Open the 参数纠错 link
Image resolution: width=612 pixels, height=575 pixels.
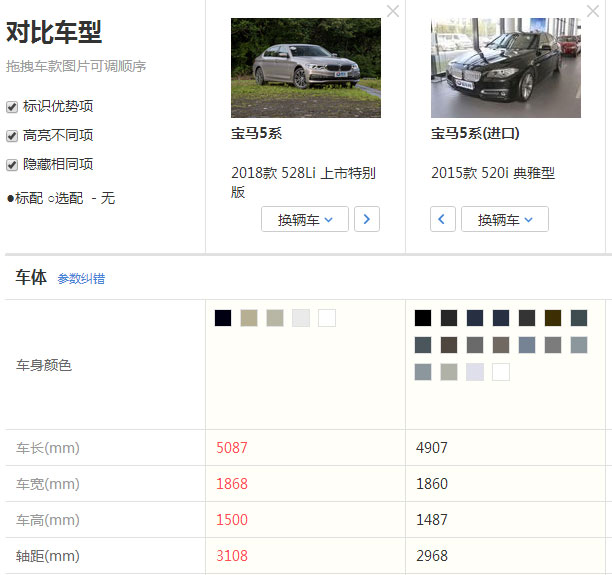click(81, 279)
